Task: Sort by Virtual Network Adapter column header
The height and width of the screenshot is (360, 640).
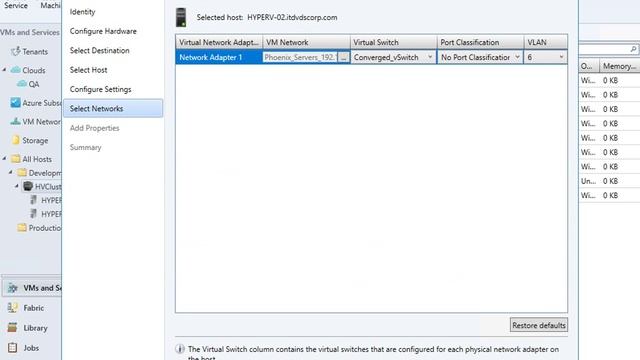Action: point(219,42)
